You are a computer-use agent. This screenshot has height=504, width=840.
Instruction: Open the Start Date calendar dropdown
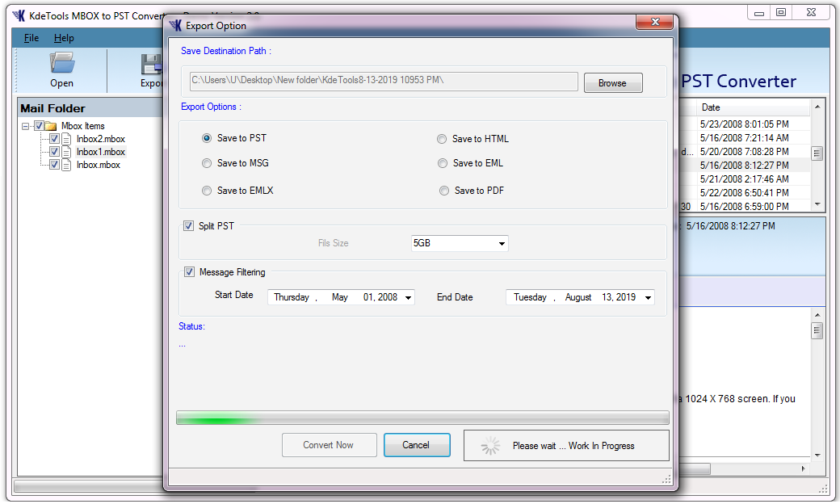pos(408,298)
